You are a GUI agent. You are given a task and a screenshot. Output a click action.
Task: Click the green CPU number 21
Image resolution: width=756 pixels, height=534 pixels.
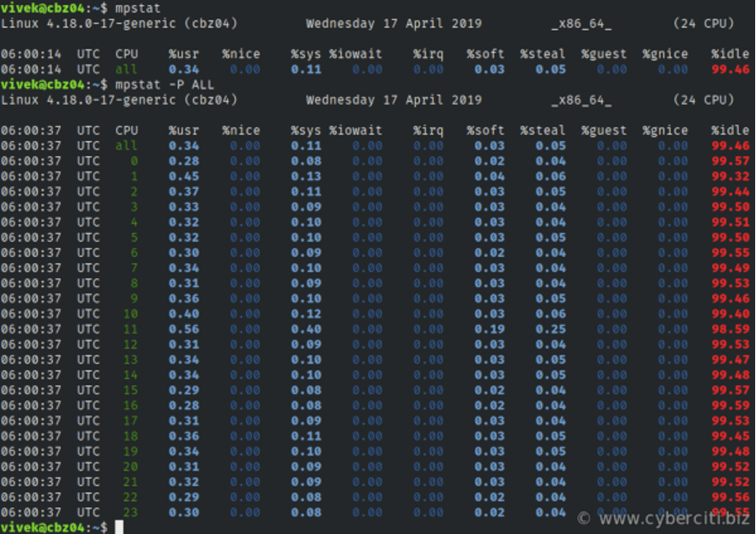point(130,483)
